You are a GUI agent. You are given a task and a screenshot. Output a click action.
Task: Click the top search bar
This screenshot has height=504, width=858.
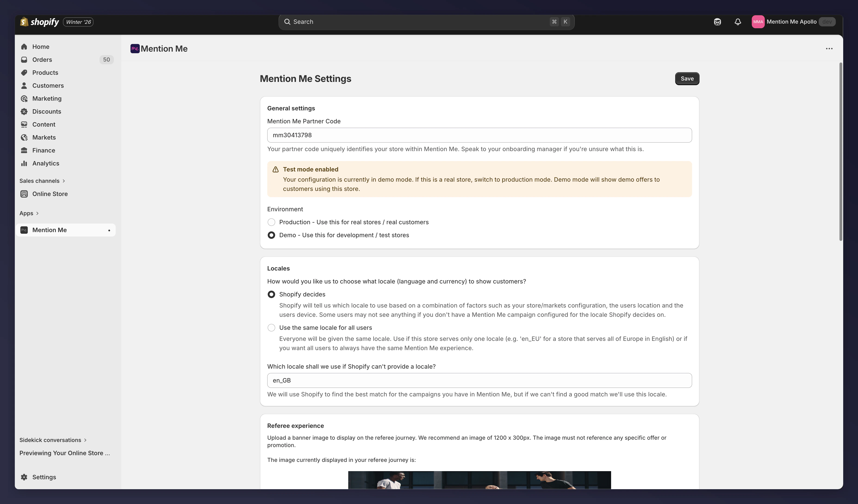[x=426, y=22]
